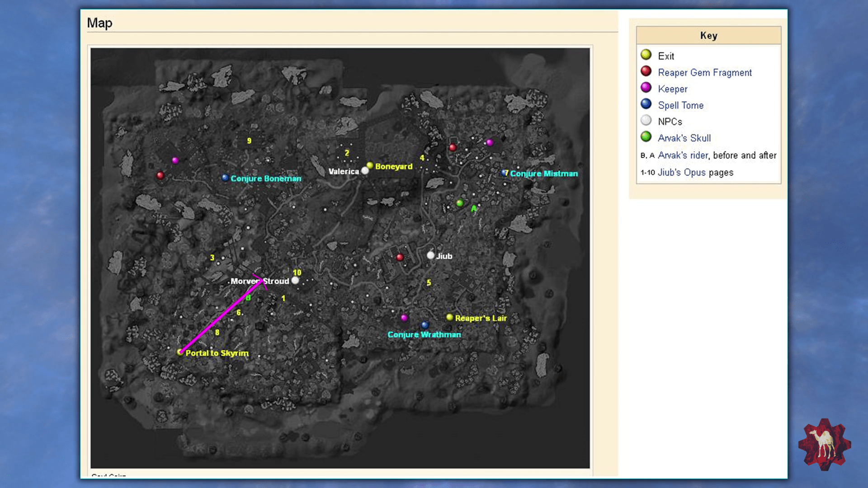Click the Keeper marker below page 9
The width and height of the screenshot is (868, 488).
click(x=175, y=160)
